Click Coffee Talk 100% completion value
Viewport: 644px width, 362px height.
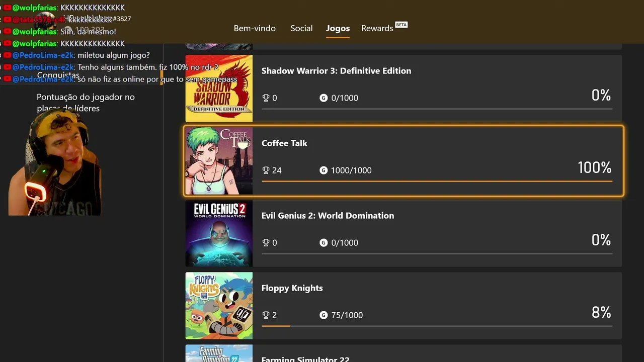point(594,167)
